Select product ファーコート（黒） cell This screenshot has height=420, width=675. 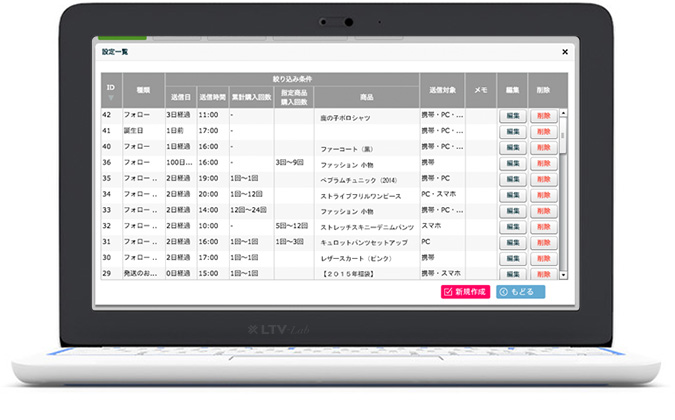367,149
